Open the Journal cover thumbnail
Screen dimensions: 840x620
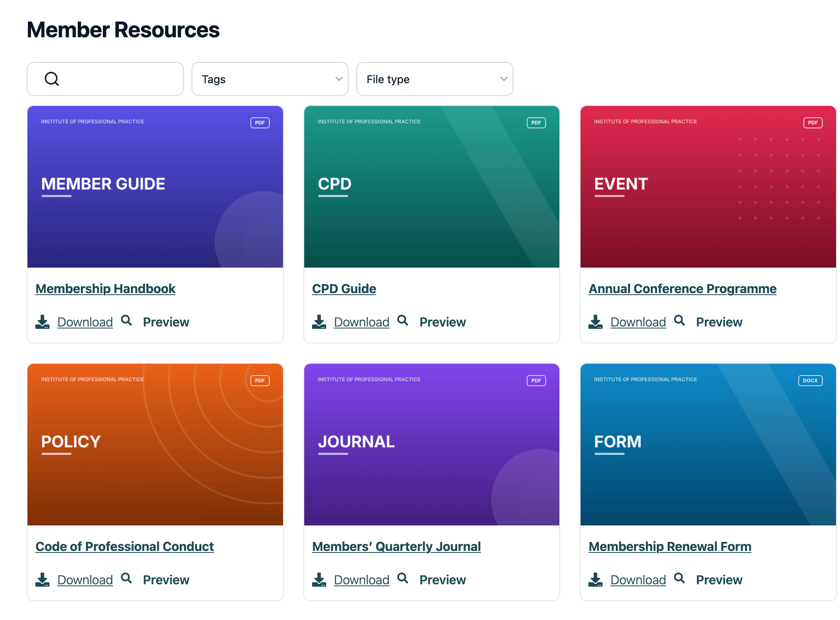[432, 445]
